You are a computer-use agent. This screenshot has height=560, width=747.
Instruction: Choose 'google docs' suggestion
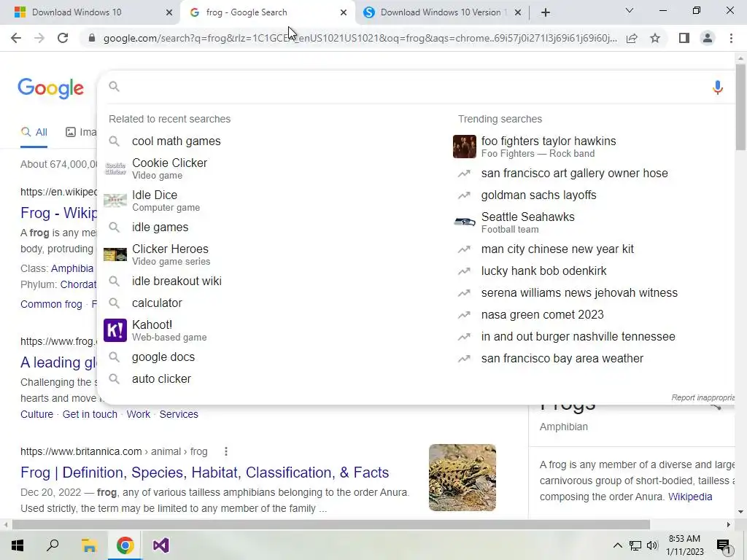271,357
